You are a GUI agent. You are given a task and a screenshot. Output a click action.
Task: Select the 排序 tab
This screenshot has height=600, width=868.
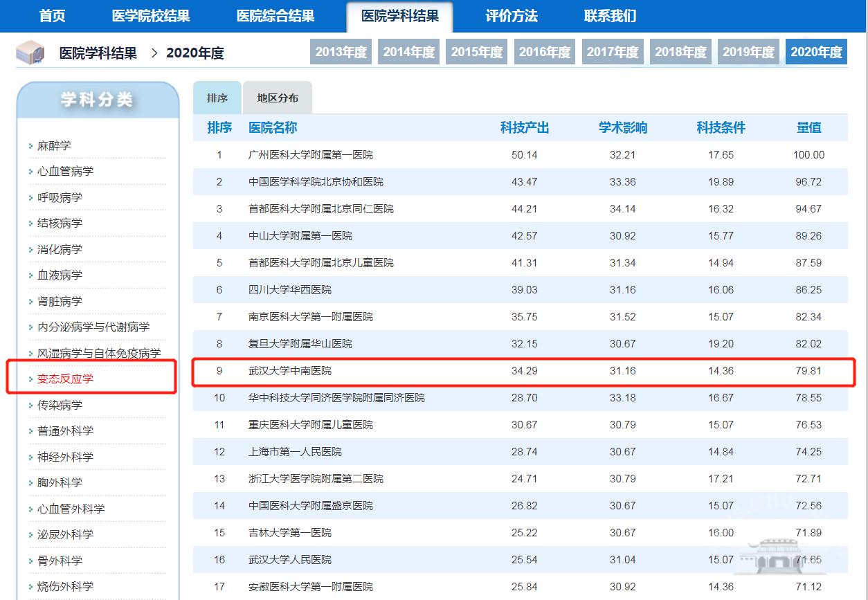tap(217, 98)
